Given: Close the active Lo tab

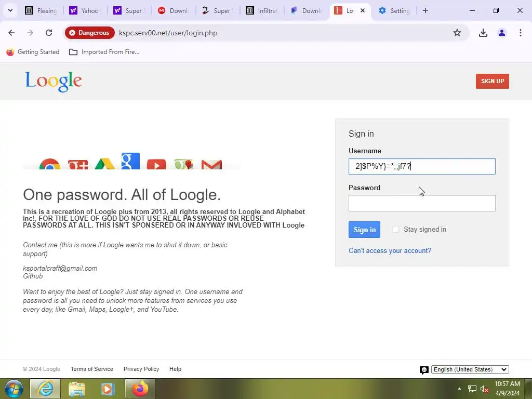Looking at the screenshot, I should tap(362, 10).
